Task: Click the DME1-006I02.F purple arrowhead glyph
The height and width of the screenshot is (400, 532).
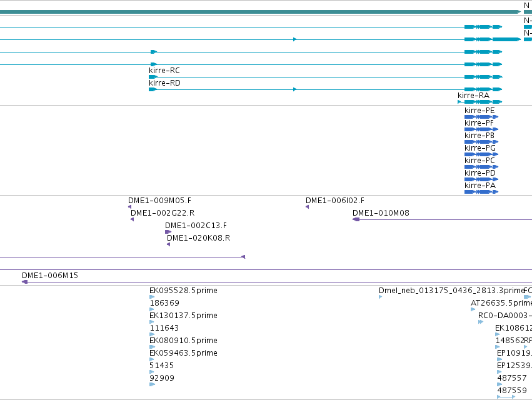Action: [307, 207]
